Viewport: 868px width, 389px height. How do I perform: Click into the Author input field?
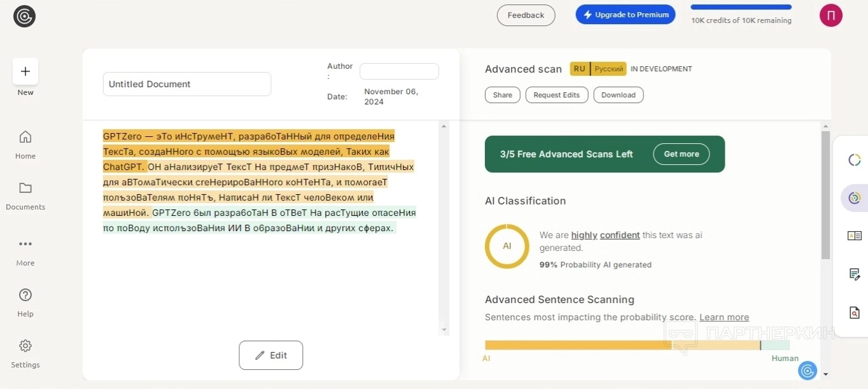coord(399,71)
